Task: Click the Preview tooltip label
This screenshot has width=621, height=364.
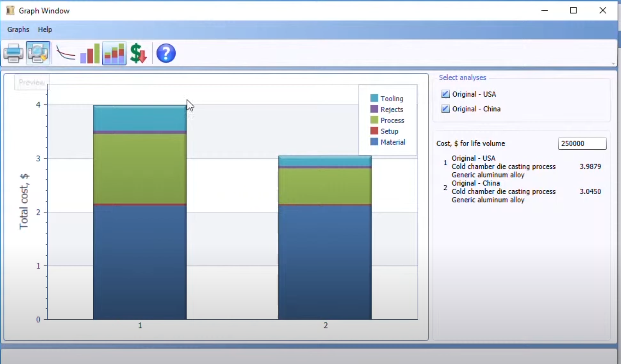Action: (x=32, y=82)
